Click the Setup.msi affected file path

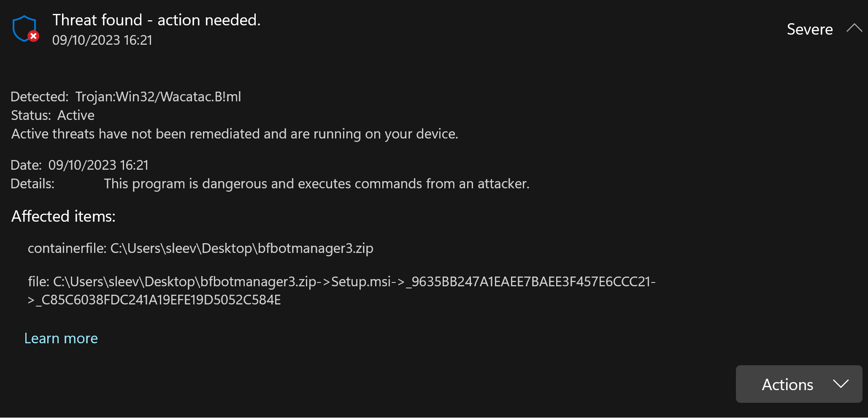342,290
